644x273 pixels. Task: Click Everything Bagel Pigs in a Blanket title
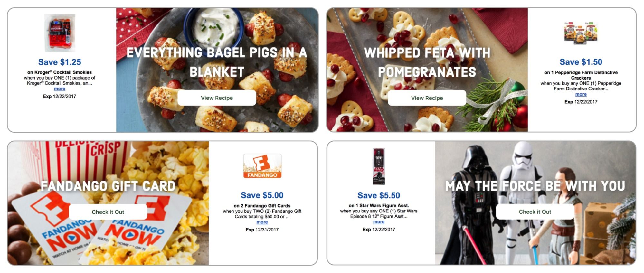pyautogui.click(x=217, y=62)
